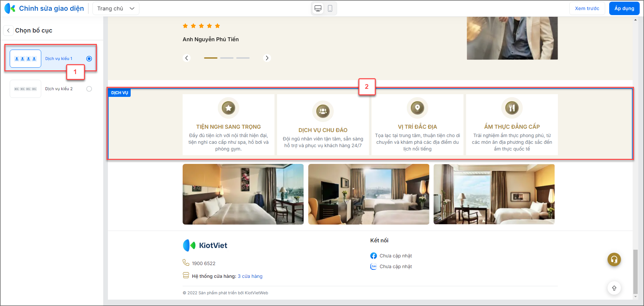Open the first hotel room photo

tap(243, 194)
